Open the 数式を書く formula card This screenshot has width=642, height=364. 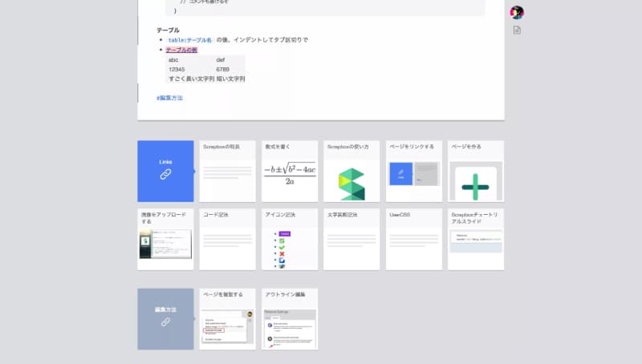290,171
